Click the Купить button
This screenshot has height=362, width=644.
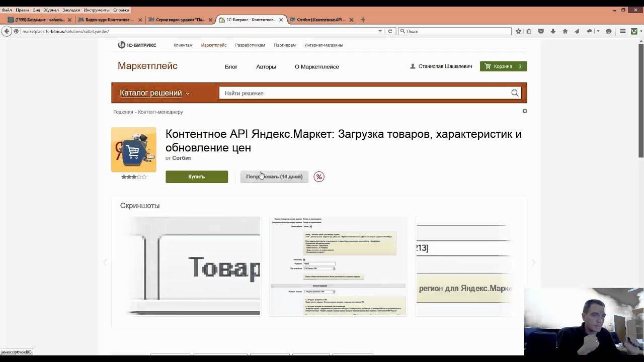coord(197,176)
